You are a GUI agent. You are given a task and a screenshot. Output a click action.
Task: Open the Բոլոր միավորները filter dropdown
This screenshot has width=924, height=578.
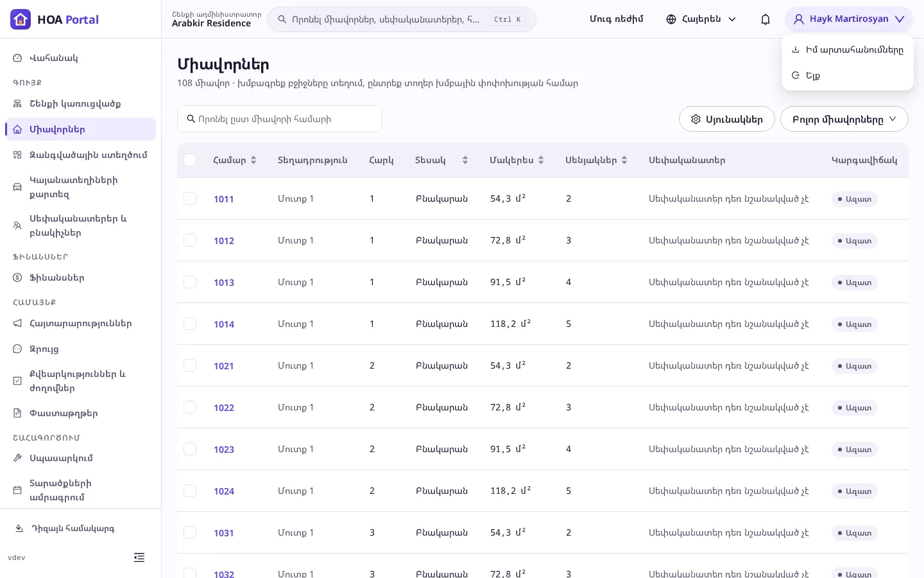(x=844, y=119)
